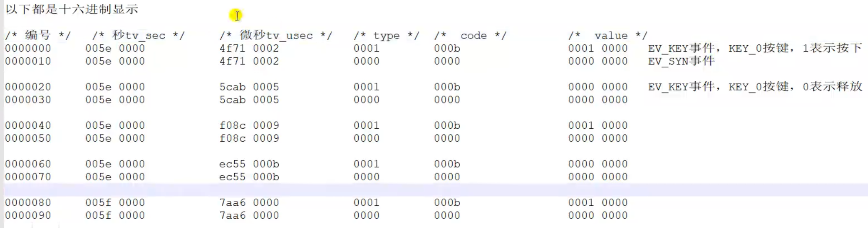The height and width of the screenshot is (228, 868).
Task: Click offset 0000050 line number
Action: click(x=28, y=138)
